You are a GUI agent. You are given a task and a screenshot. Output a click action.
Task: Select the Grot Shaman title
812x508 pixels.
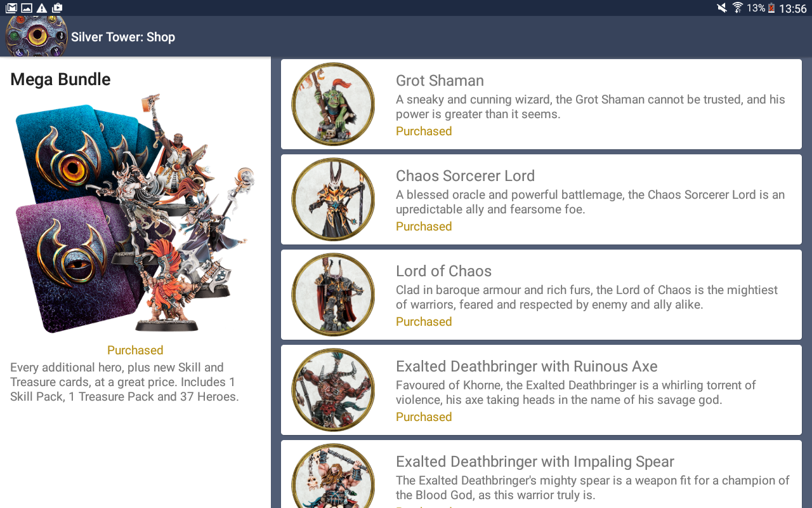pyautogui.click(x=440, y=81)
